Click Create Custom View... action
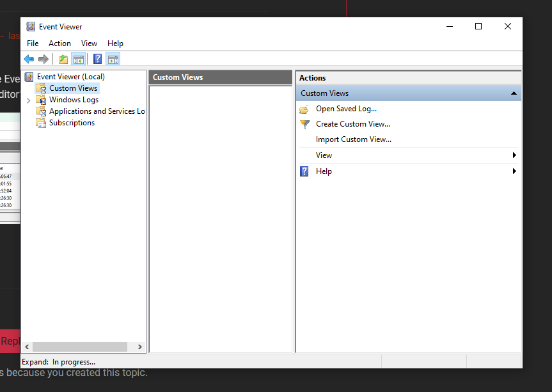 [352, 124]
